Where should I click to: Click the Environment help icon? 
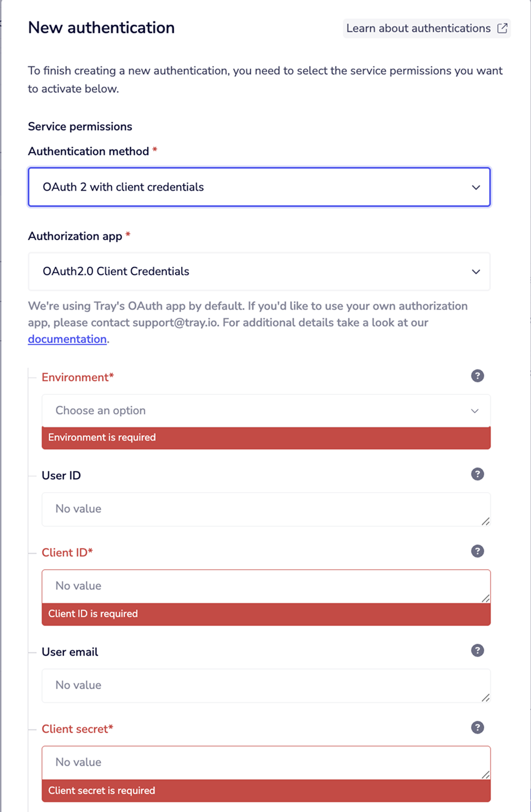click(477, 376)
